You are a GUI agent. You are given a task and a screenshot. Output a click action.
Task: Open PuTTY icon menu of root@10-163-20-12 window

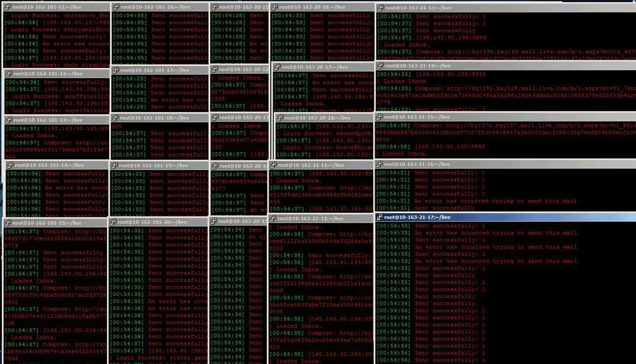tap(215, 69)
